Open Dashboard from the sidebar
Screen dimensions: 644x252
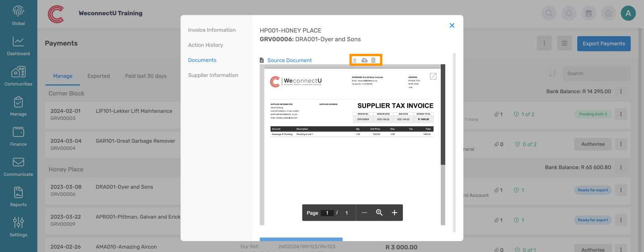point(19,46)
